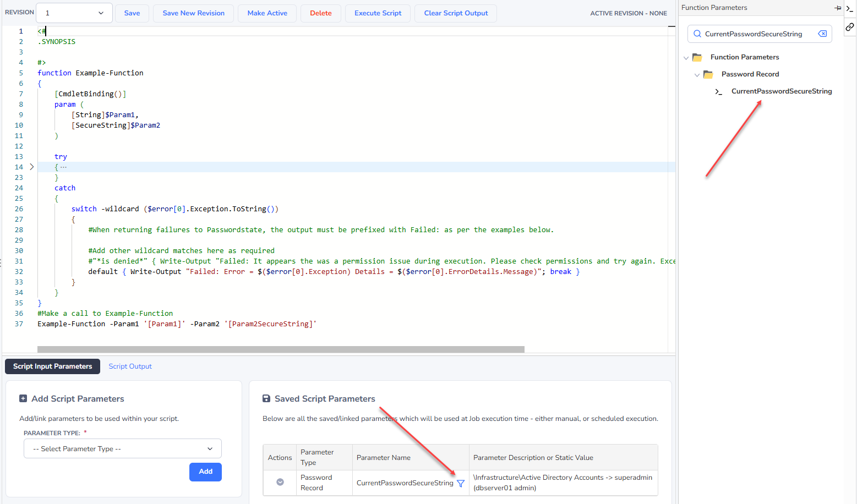
Task: Click the chain link icon in sidebar
Action: click(850, 26)
